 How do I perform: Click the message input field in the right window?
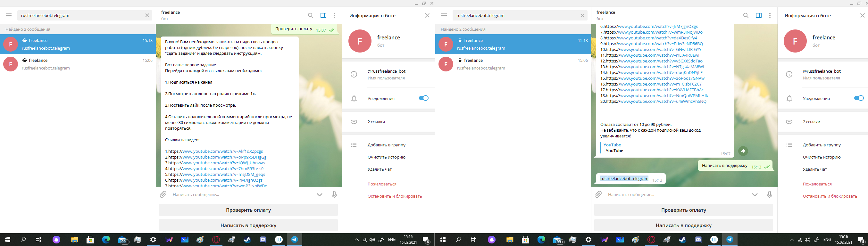click(676, 194)
